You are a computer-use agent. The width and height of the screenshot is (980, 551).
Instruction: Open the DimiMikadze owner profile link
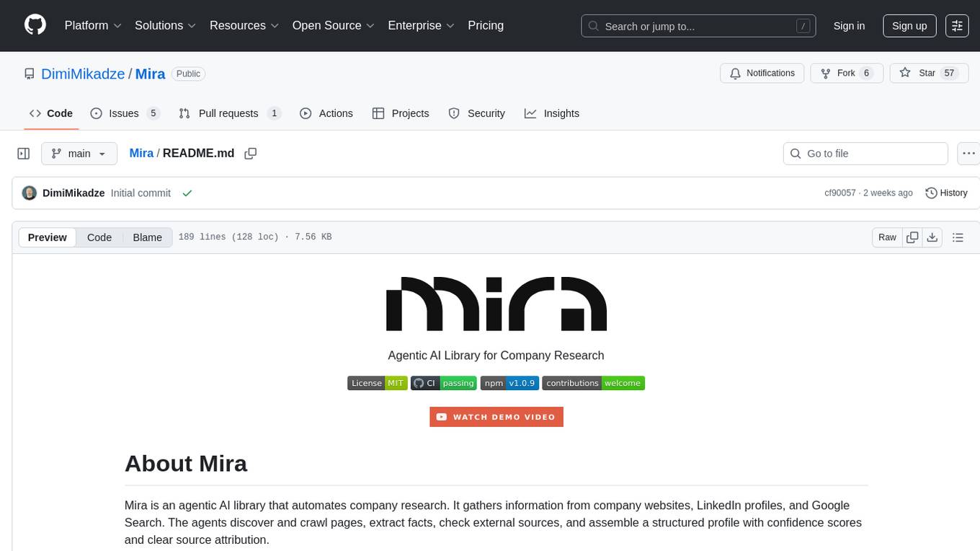coord(83,74)
